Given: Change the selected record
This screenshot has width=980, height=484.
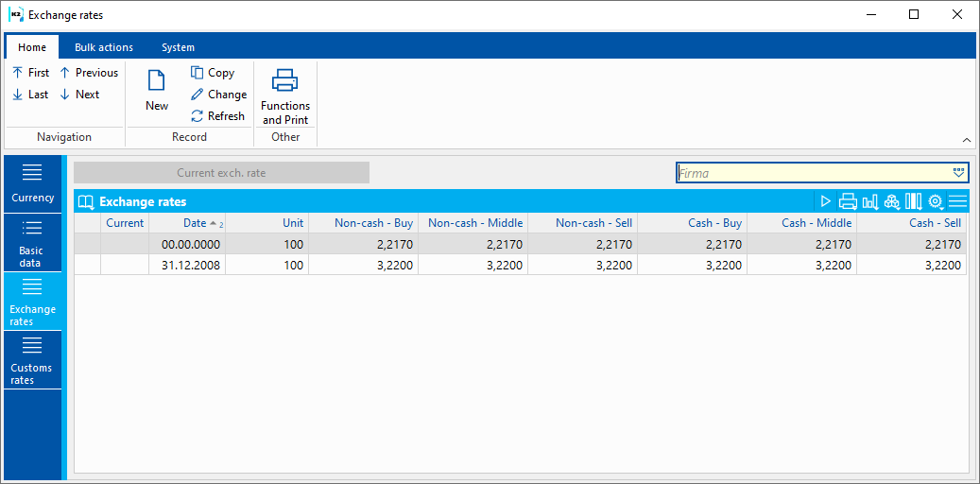Looking at the screenshot, I should [x=218, y=95].
